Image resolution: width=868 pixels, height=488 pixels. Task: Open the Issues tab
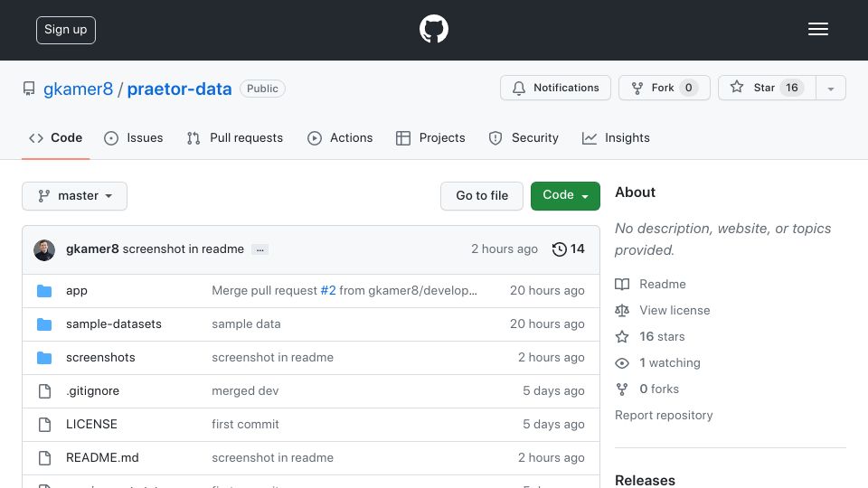(134, 137)
